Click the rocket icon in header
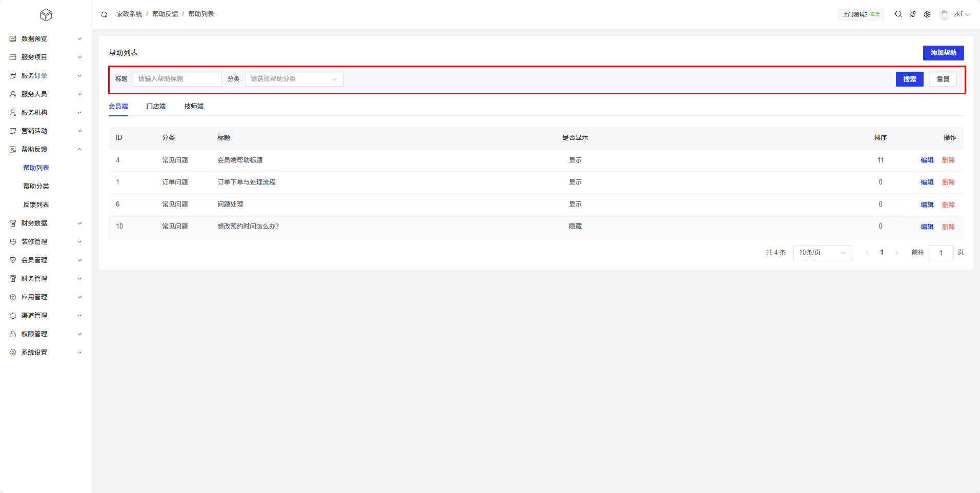The image size is (980, 493). pos(913,14)
